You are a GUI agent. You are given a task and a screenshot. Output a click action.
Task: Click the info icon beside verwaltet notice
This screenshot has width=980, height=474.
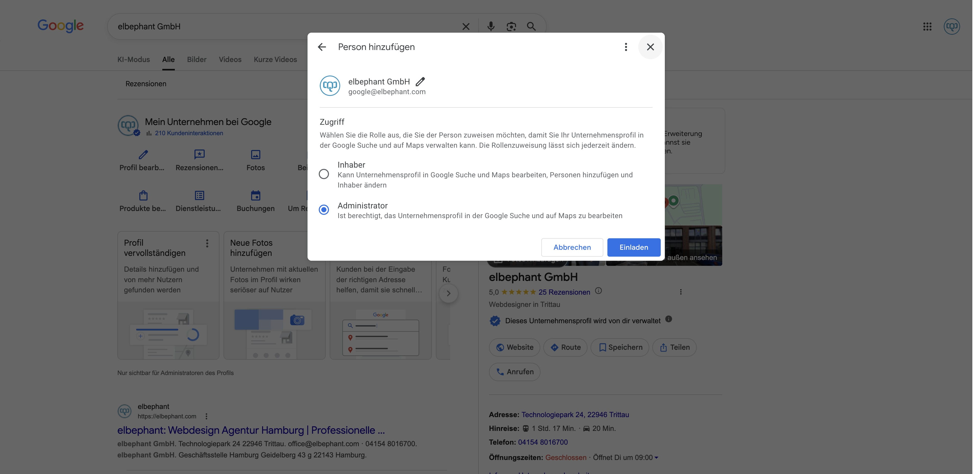(668, 319)
